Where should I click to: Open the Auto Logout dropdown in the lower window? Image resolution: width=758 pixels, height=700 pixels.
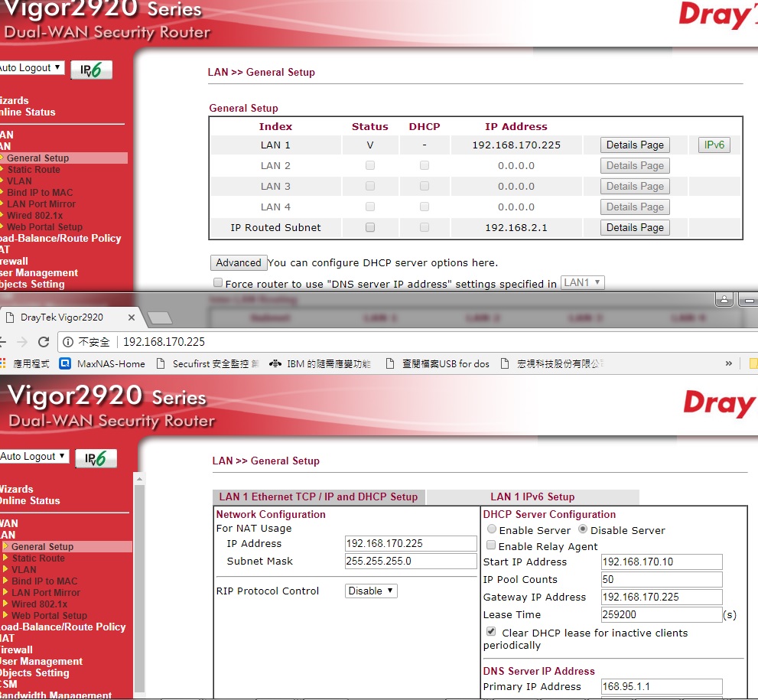[34, 457]
